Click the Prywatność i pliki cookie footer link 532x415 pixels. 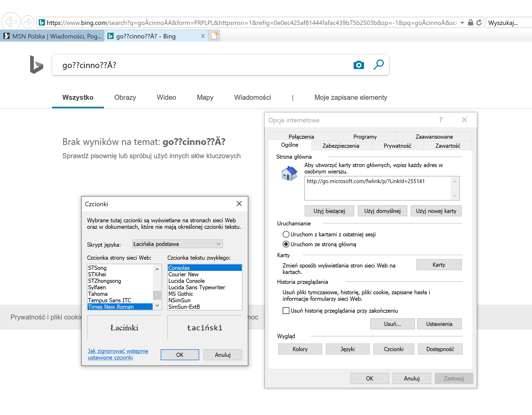[46, 317]
